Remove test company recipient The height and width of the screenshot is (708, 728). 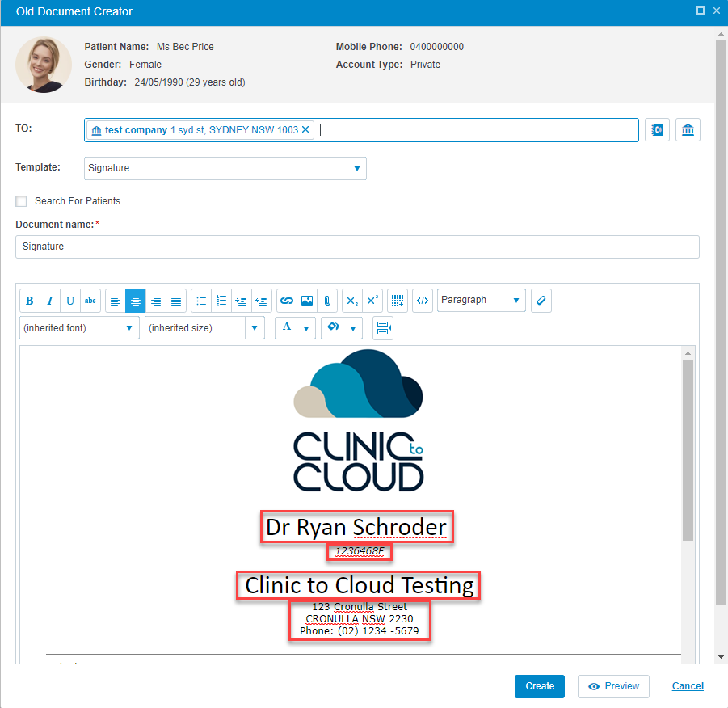[305, 129]
